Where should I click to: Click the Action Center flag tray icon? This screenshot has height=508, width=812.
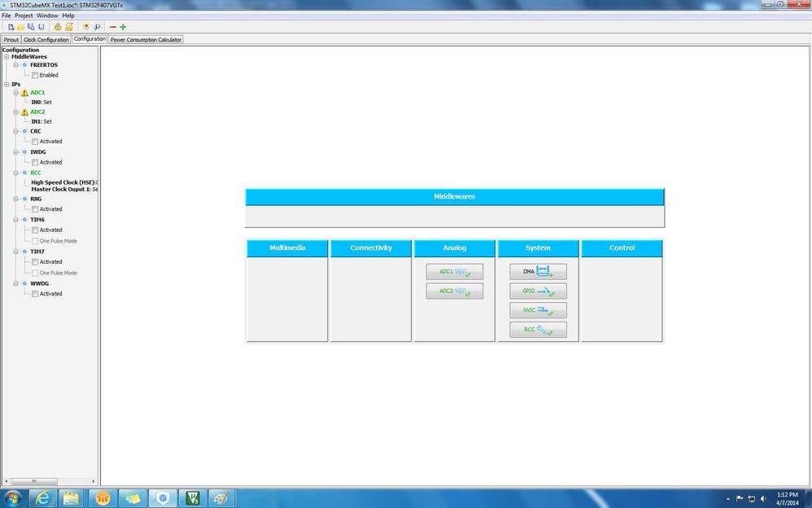coord(740,499)
